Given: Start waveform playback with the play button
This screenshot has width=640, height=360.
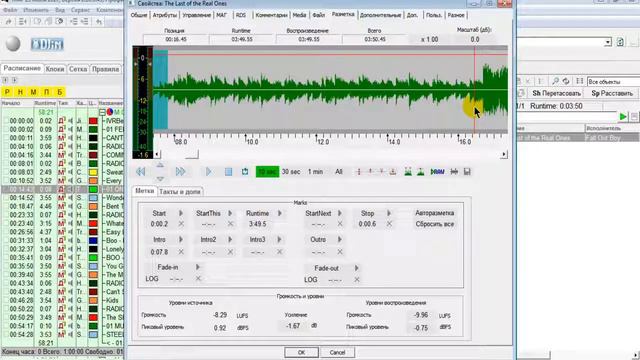Looking at the screenshot, I should pyautogui.click(x=209, y=171).
